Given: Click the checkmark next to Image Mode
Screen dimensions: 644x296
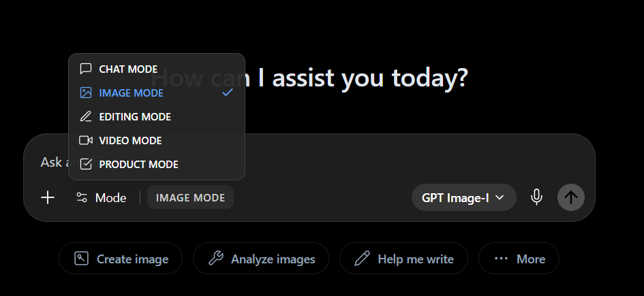Looking at the screenshot, I should pyautogui.click(x=227, y=93).
